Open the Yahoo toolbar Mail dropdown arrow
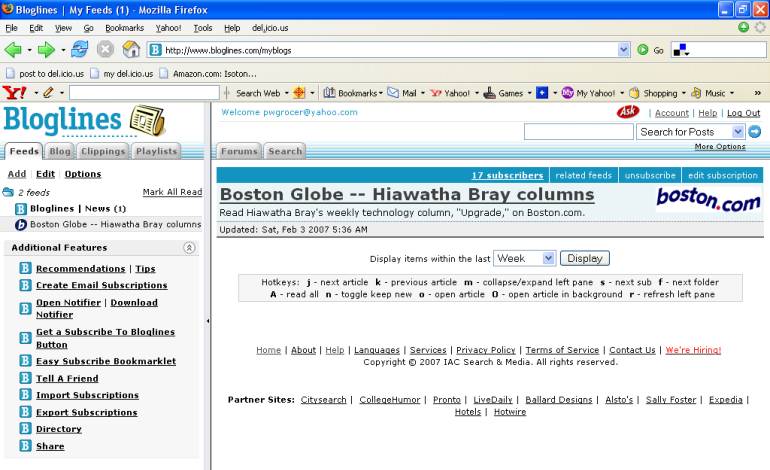770x470 pixels. pyautogui.click(x=423, y=93)
